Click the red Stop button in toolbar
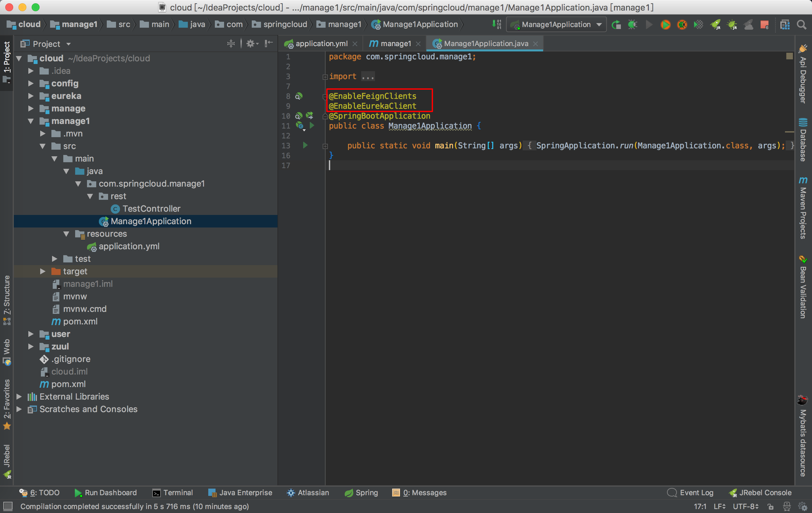Image resolution: width=812 pixels, height=513 pixels. point(765,25)
